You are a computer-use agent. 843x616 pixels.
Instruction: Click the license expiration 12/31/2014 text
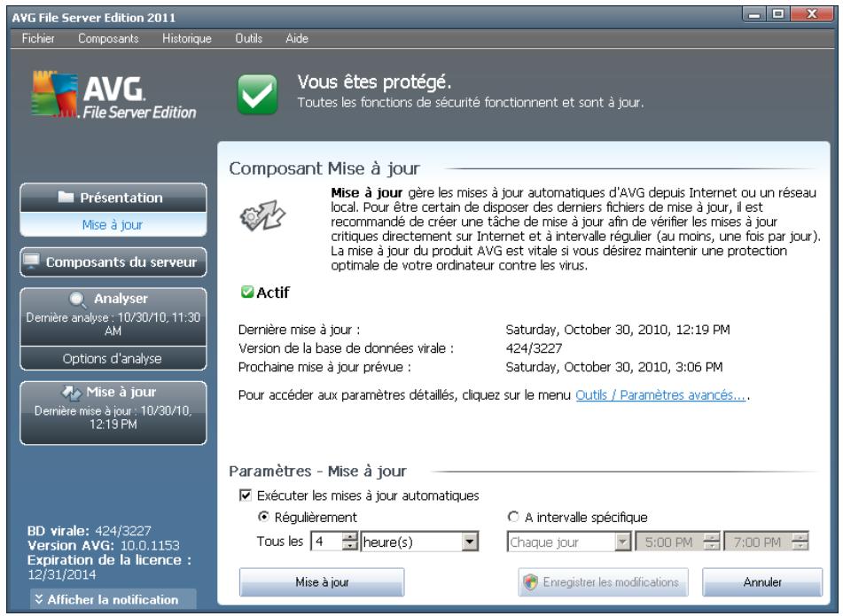coord(61,574)
